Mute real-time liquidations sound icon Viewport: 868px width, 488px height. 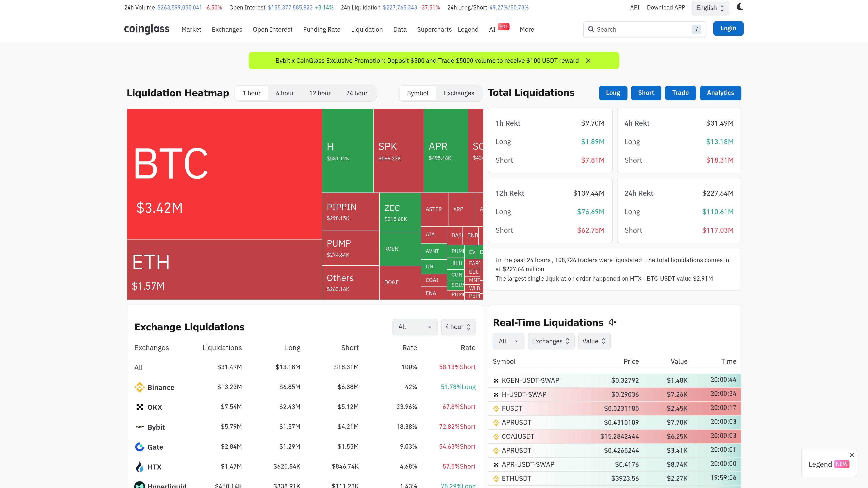point(612,322)
